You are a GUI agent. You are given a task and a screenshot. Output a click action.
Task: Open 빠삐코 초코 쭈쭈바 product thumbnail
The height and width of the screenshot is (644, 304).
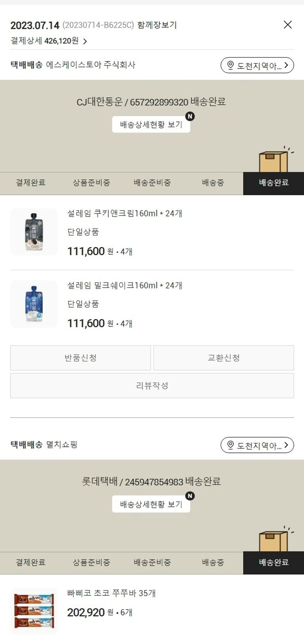tap(34, 611)
